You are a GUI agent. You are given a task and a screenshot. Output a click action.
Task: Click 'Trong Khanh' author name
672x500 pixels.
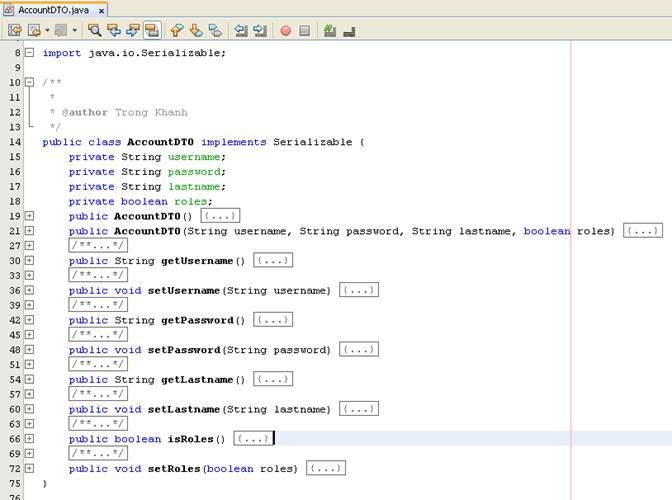coord(151,112)
